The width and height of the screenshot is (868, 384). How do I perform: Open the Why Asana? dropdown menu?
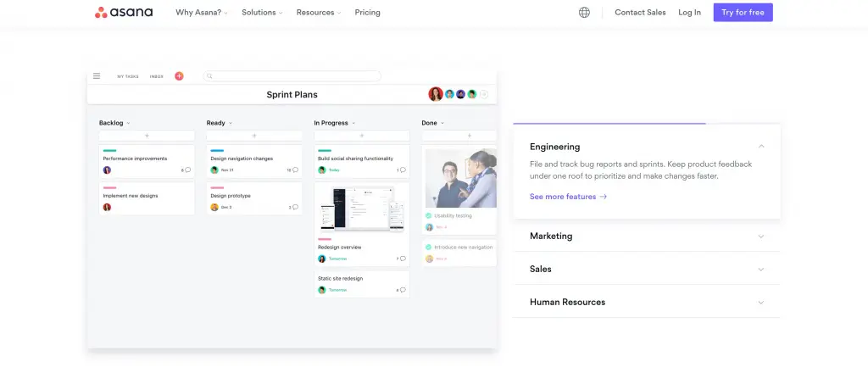202,12
